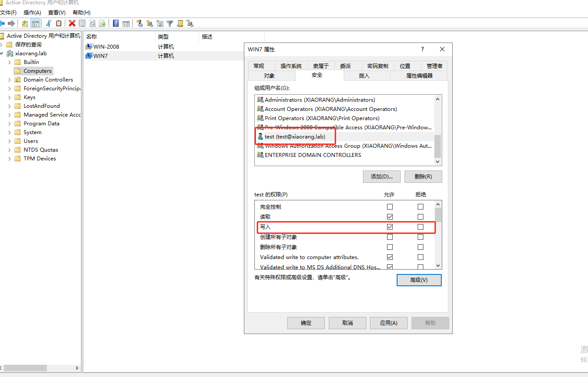Click the 取消 button
Screen dimensions: 588x377
tap(347, 323)
